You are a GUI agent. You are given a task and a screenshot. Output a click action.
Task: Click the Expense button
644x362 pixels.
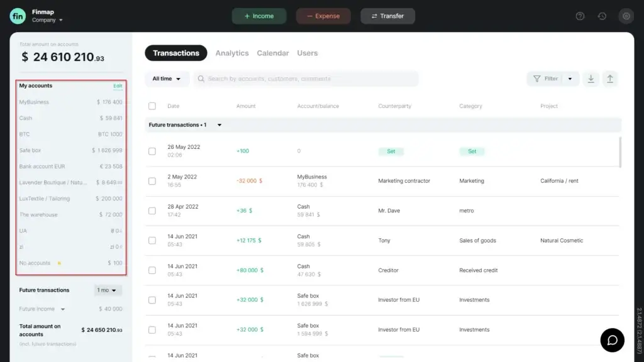(x=323, y=16)
